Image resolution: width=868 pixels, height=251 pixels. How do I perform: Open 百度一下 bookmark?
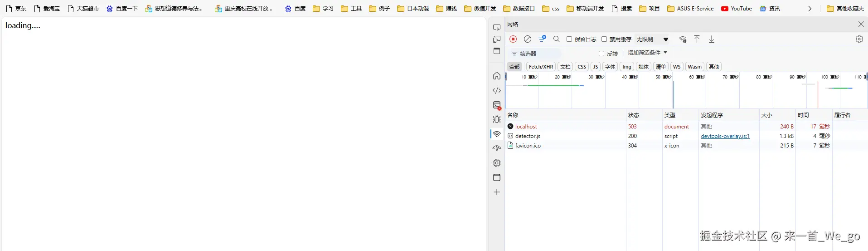pyautogui.click(x=122, y=9)
